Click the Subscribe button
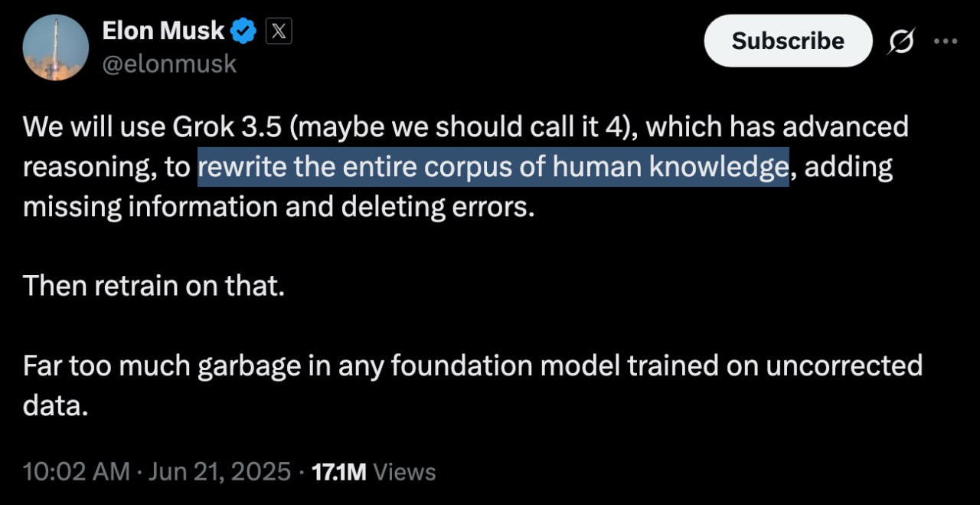The width and height of the screenshot is (980, 505). point(788,41)
